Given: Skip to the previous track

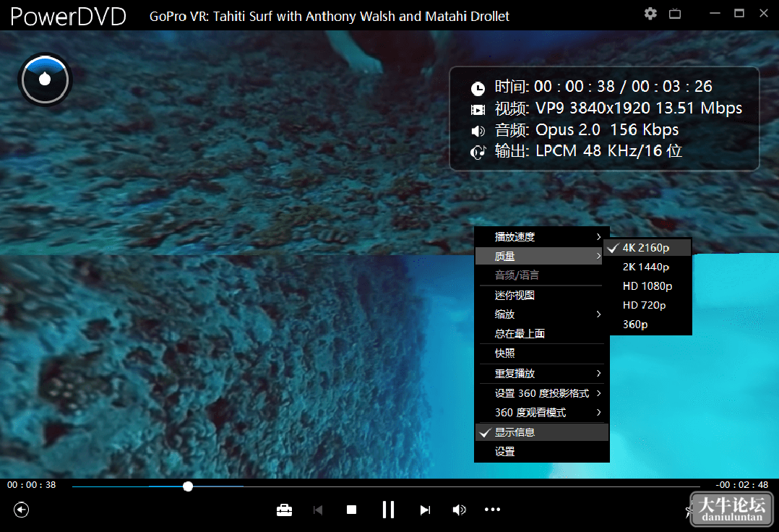Looking at the screenshot, I should 318,510.
